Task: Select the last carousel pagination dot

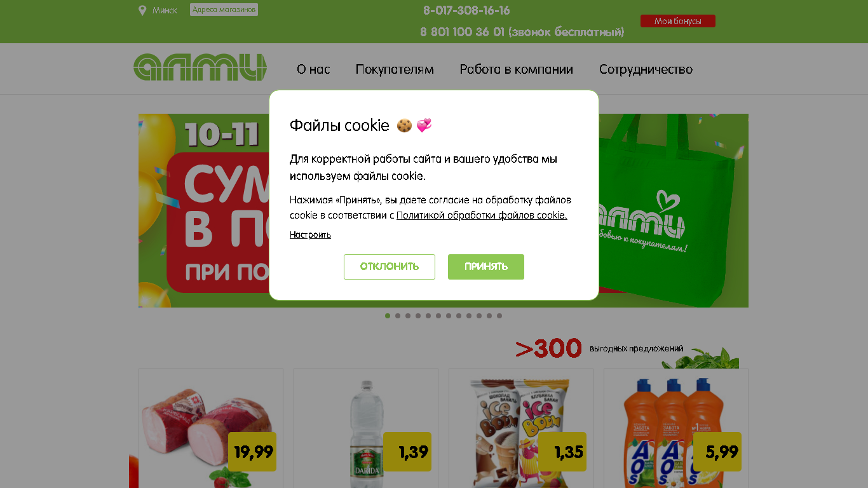Action: click(499, 316)
